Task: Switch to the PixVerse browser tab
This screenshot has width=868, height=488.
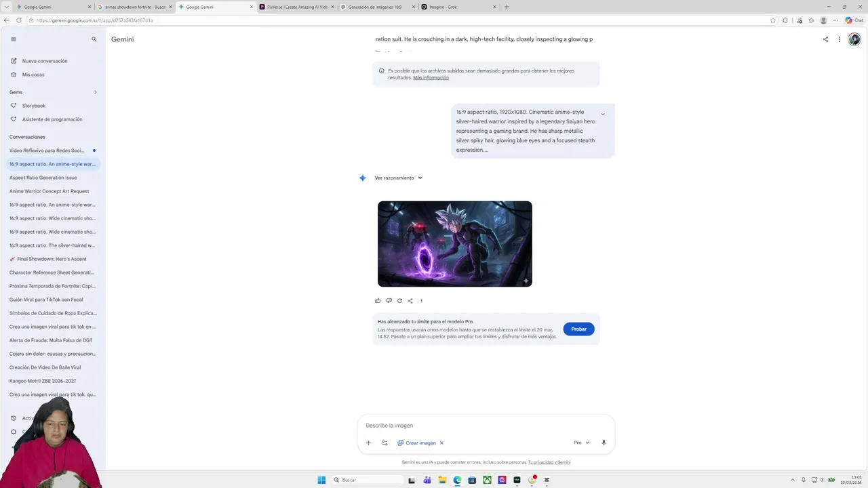Action: (x=296, y=7)
